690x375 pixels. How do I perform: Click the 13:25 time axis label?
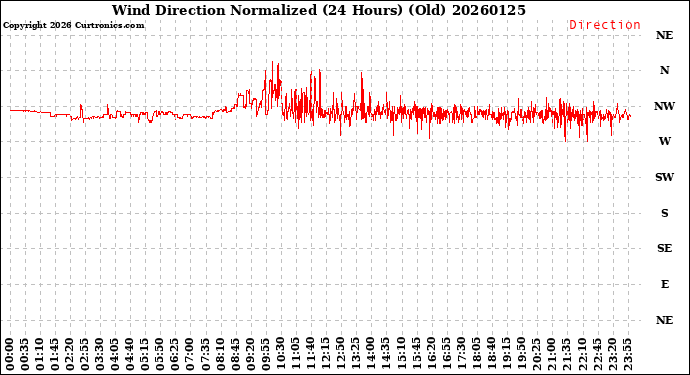356,355
